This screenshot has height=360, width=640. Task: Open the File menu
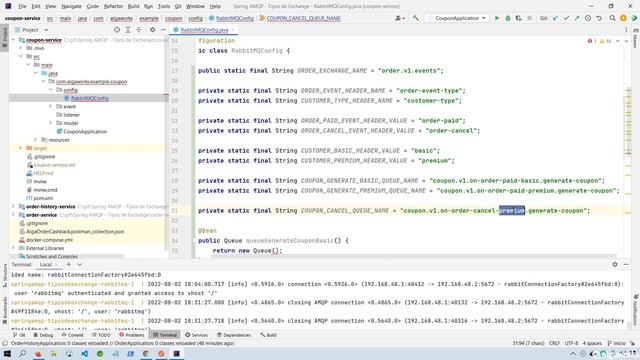click(22, 6)
